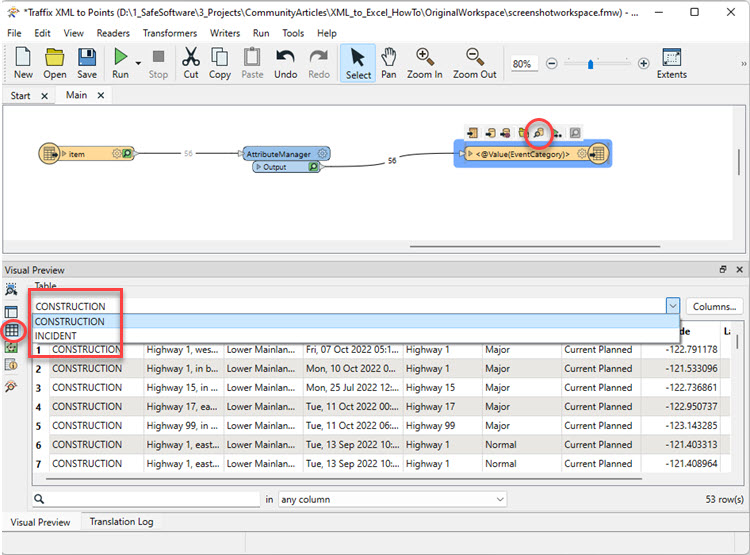Open the Transformers menu
750x555 pixels.
(x=170, y=33)
